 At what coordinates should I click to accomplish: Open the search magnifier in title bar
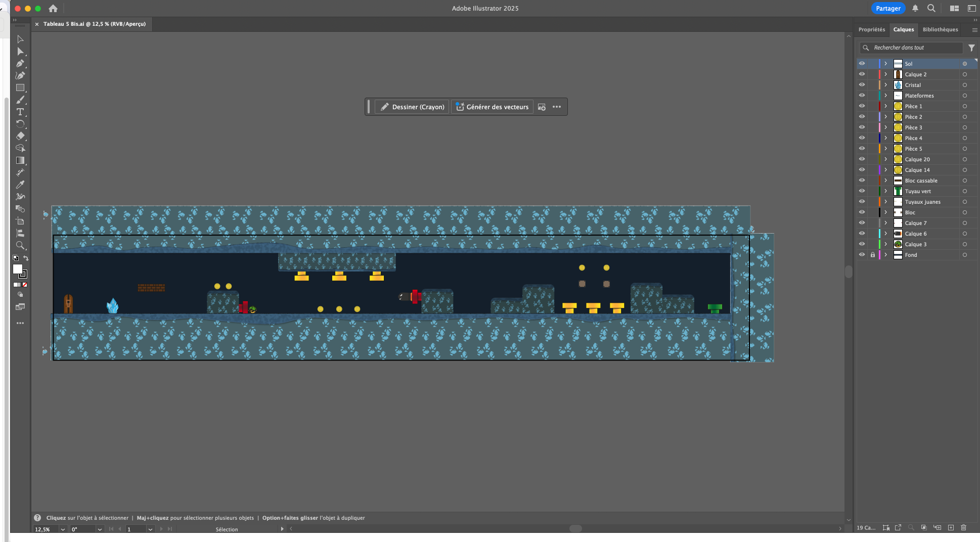point(931,8)
